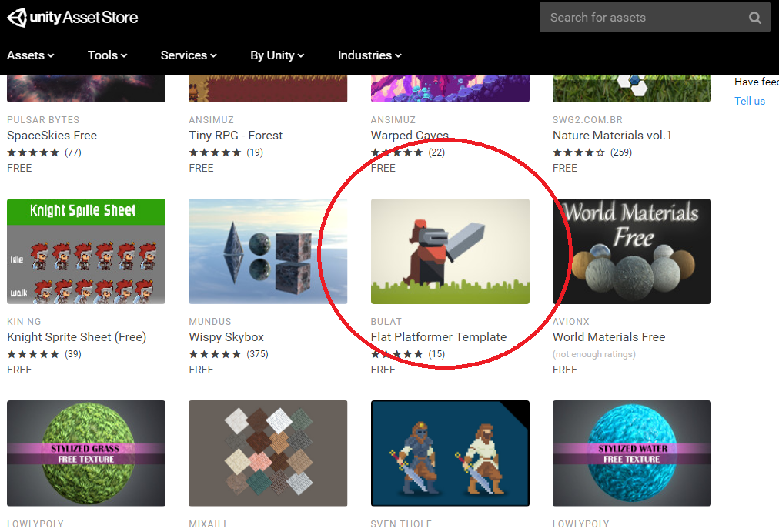Click the SVEN THOLE publisher name
The height and width of the screenshot is (532, 779).
(x=401, y=524)
